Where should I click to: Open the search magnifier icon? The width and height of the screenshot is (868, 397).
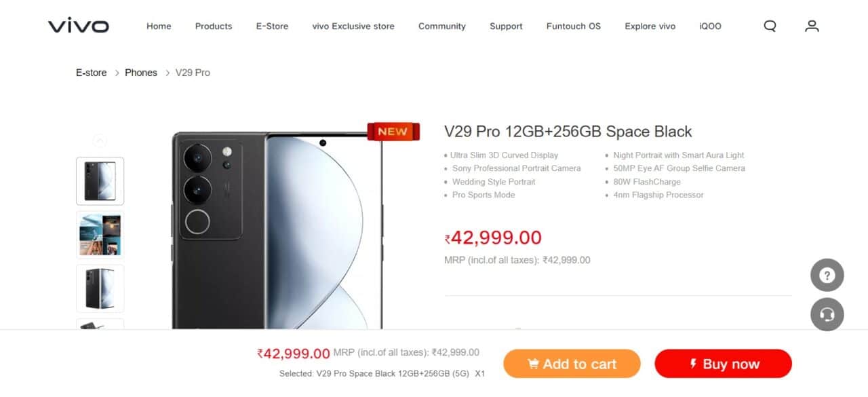[770, 26]
